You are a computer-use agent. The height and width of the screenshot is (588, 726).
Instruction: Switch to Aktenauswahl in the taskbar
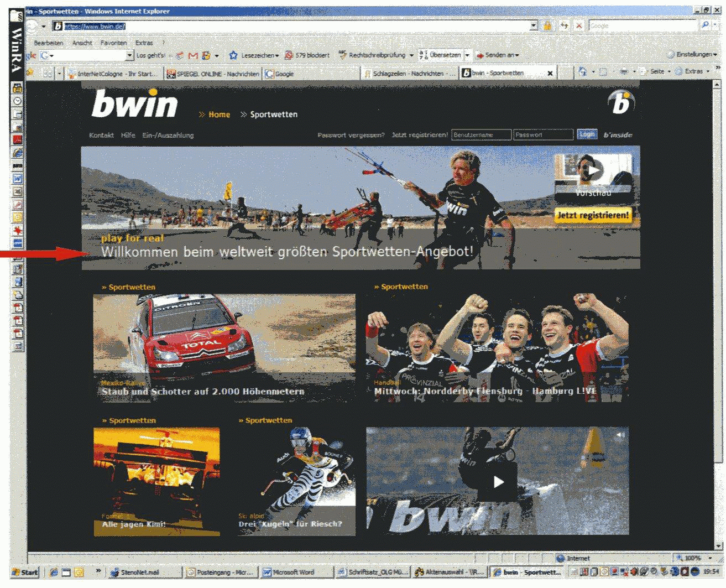449,572
